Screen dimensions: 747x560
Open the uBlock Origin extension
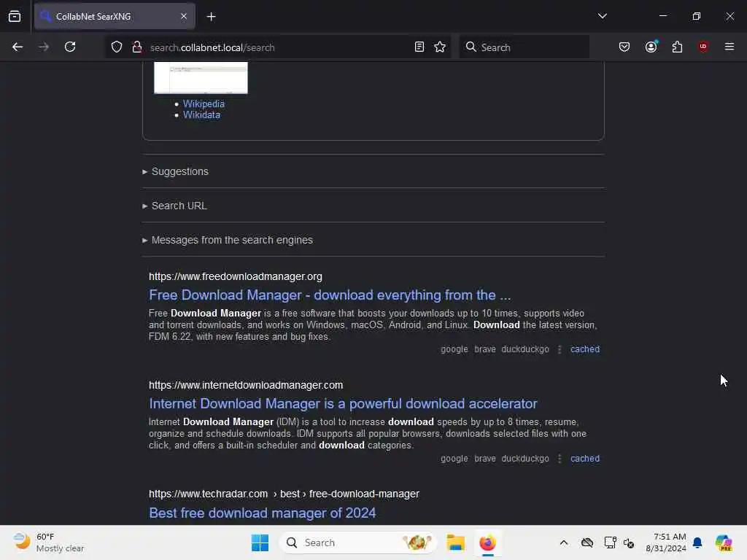pos(703,47)
